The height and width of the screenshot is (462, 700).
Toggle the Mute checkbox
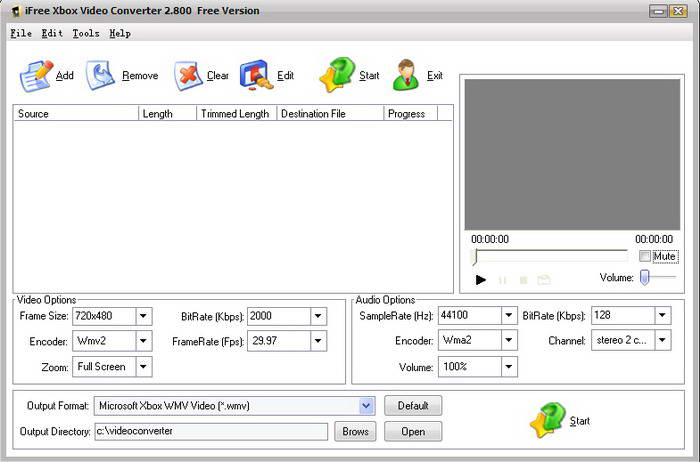[645, 256]
